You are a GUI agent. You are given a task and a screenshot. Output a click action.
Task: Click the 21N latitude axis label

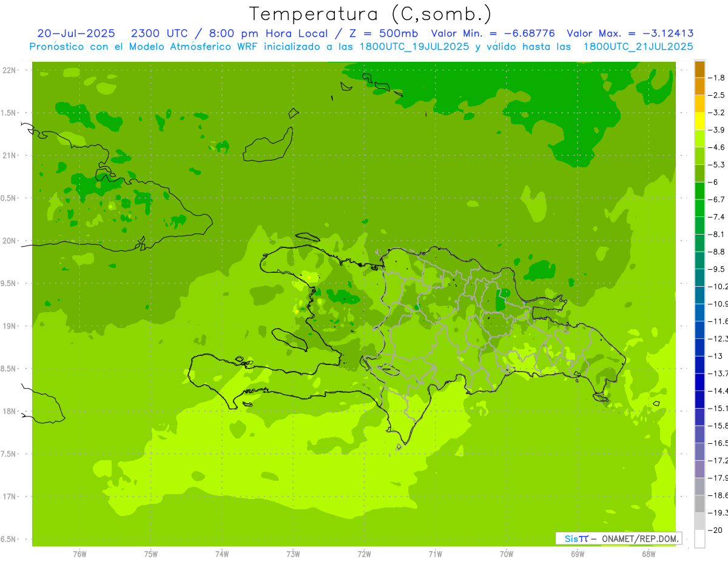10,155
